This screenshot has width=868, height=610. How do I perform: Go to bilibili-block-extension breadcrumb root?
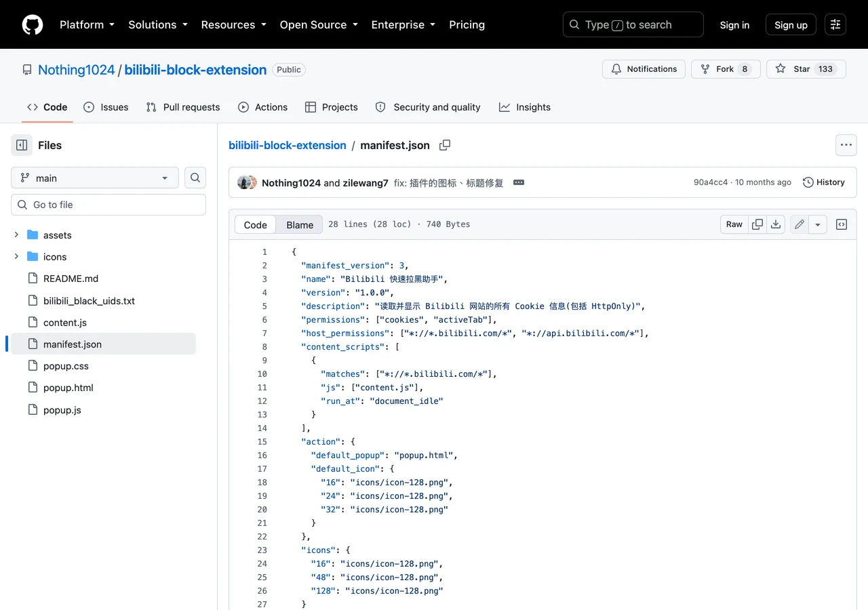click(288, 145)
